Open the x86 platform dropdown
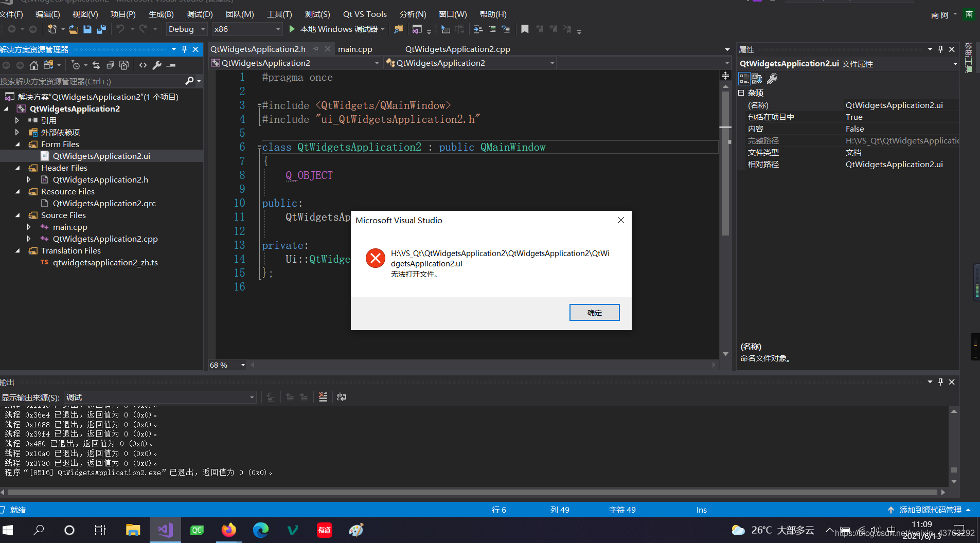Image resolution: width=980 pixels, height=543 pixels. click(247, 29)
